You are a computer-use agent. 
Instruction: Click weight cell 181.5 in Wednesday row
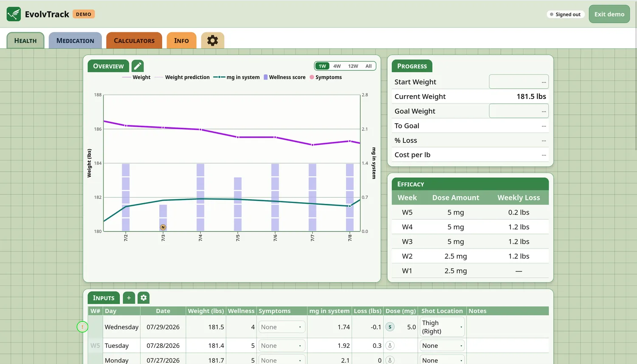point(206,327)
